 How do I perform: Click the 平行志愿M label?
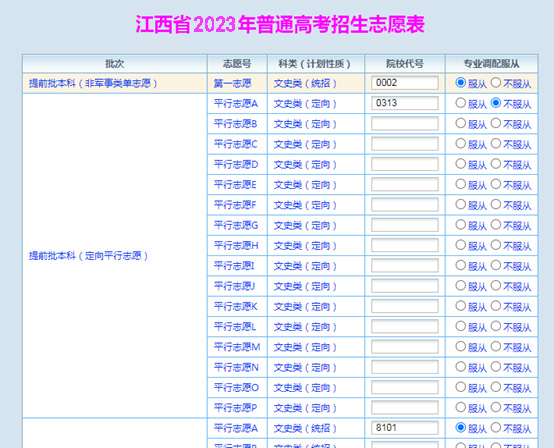tap(237, 347)
